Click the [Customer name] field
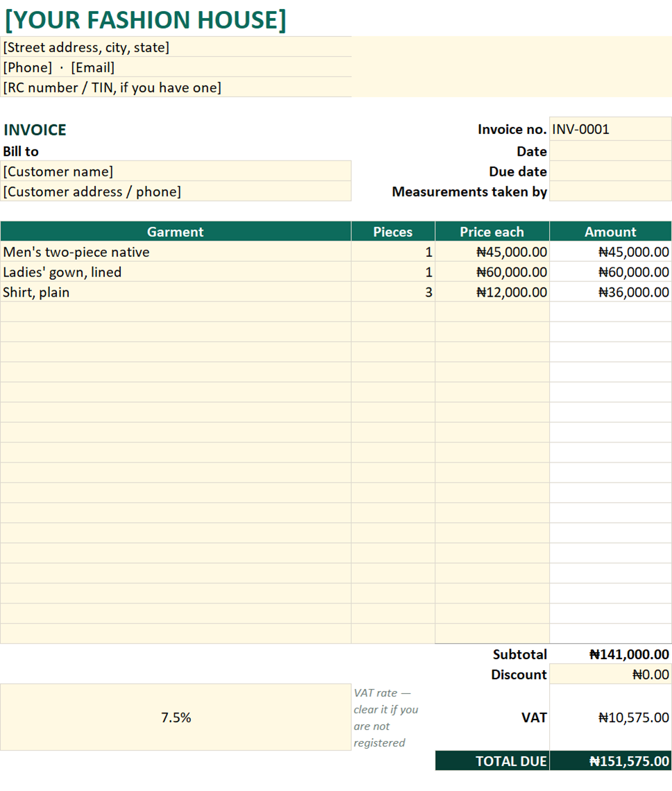672x791 pixels. 176,172
